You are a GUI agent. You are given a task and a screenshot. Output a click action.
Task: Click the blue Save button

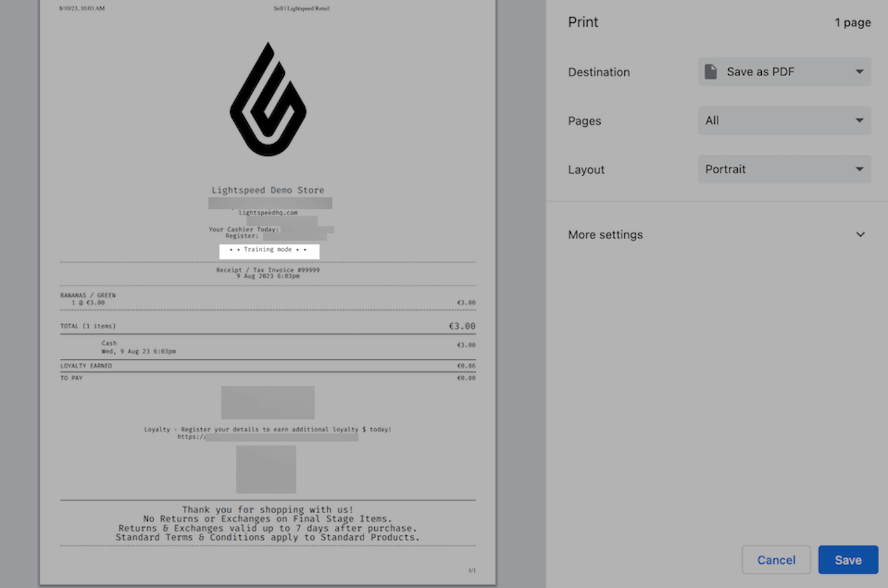tap(847, 560)
